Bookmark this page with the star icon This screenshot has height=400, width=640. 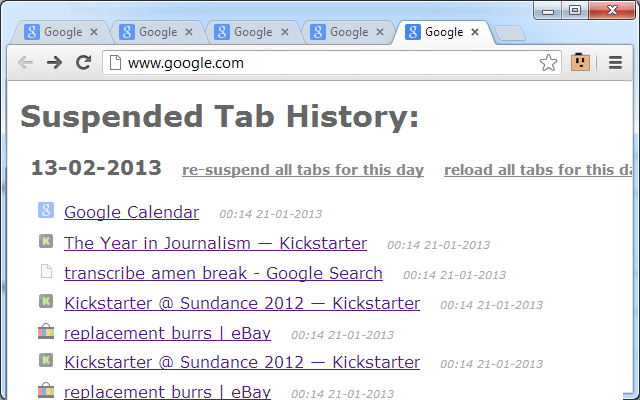pos(548,63)
